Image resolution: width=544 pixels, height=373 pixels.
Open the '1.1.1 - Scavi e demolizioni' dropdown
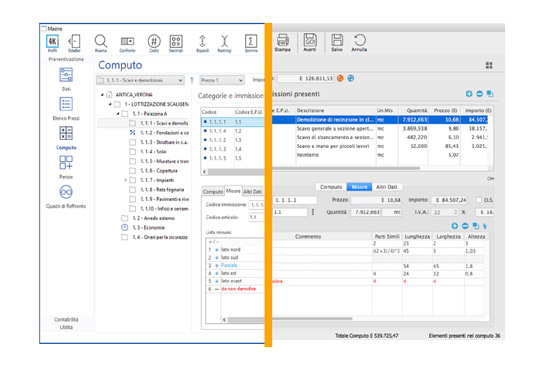coord(140,80)
